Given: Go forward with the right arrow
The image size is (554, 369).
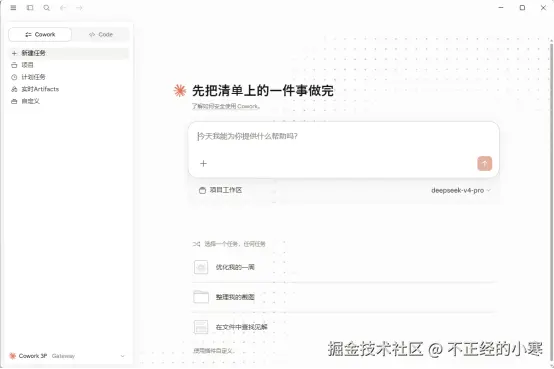Looking at the screenshot, I should [x=79, y=8].
